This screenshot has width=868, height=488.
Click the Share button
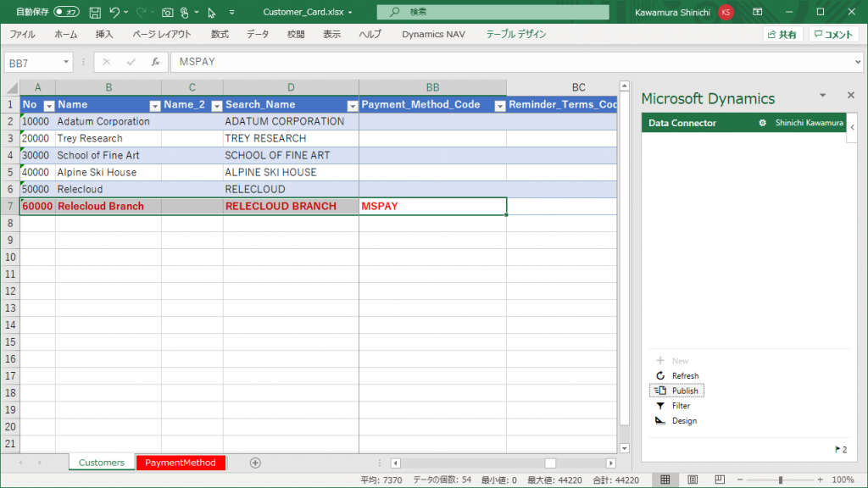coord(782,35)
